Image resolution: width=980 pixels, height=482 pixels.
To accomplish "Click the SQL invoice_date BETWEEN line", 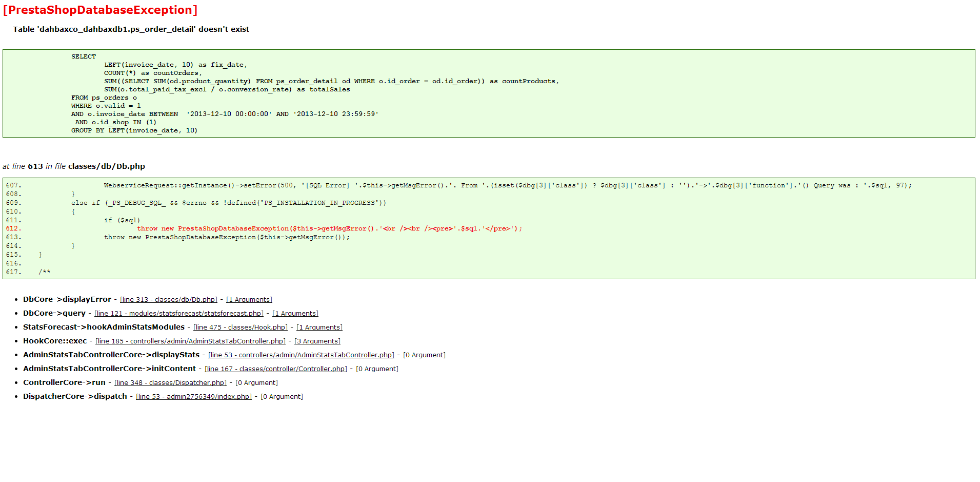I will [x=225, y=114].
